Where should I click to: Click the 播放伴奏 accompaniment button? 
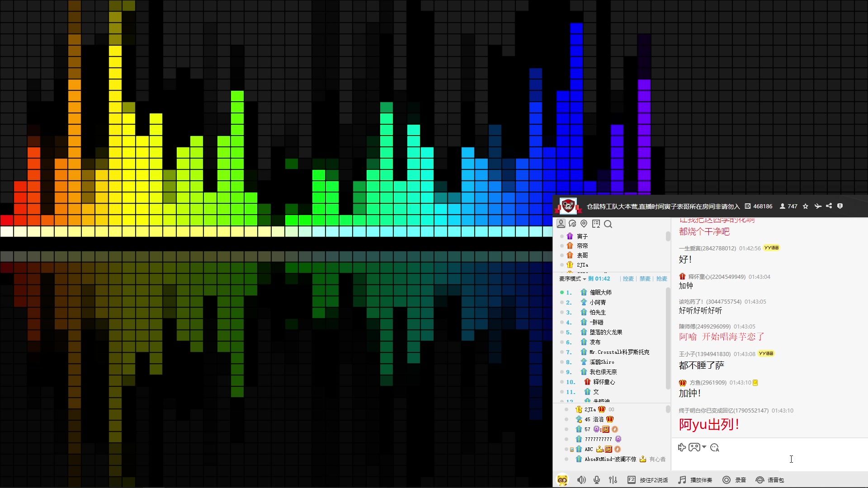coord(695,480)
